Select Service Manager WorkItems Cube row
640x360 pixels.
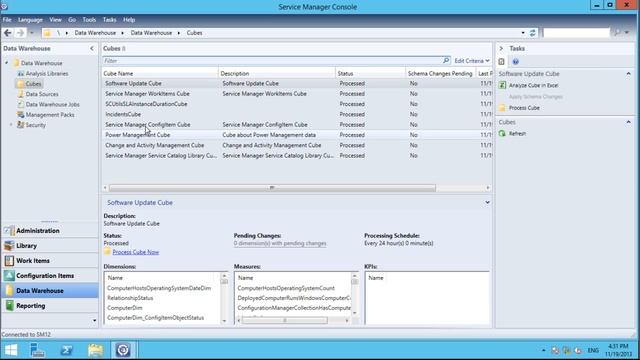coord(297,93)
